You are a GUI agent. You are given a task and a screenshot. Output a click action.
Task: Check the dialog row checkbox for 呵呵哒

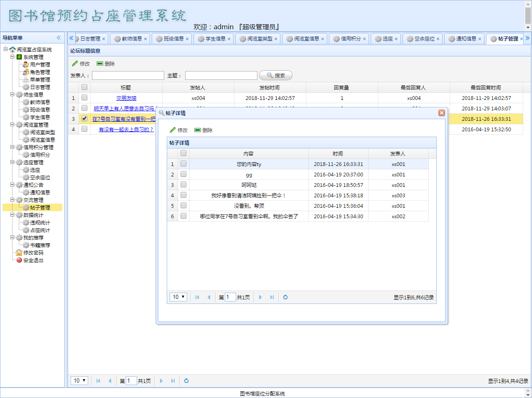tap(183, 184)
